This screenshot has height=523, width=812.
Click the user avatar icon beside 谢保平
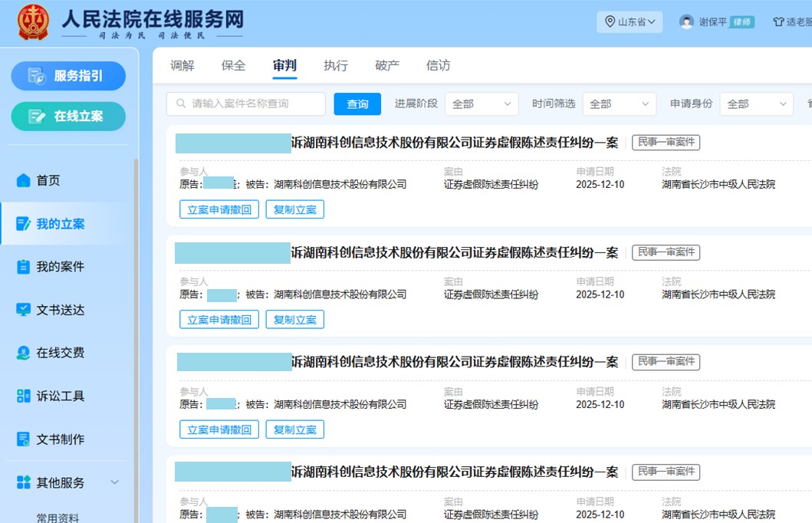coord(687,21)
